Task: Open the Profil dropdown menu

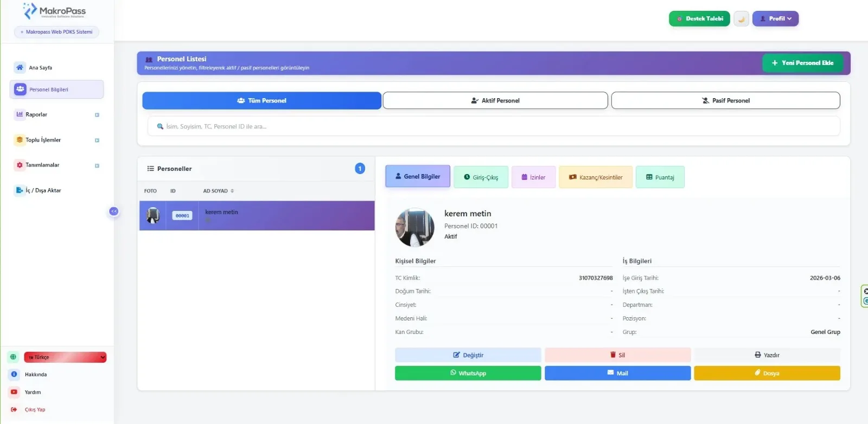Action: click(x=775, y=19)
